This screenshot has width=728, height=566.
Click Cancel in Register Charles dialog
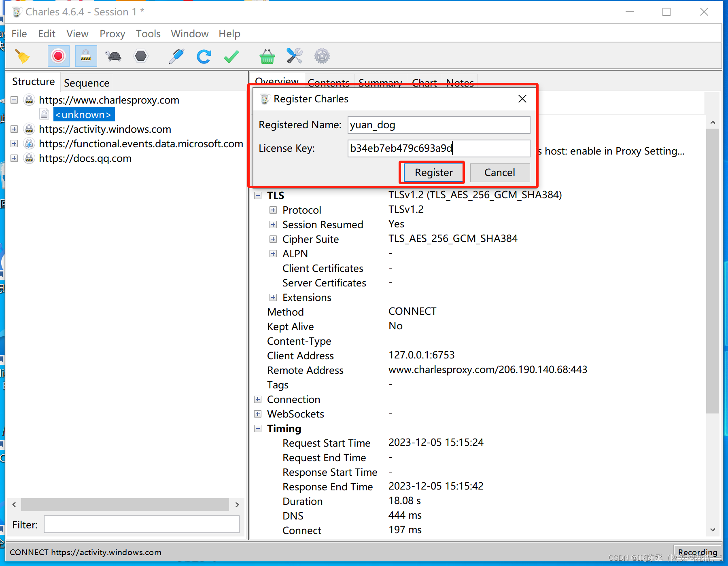point(500,173)
